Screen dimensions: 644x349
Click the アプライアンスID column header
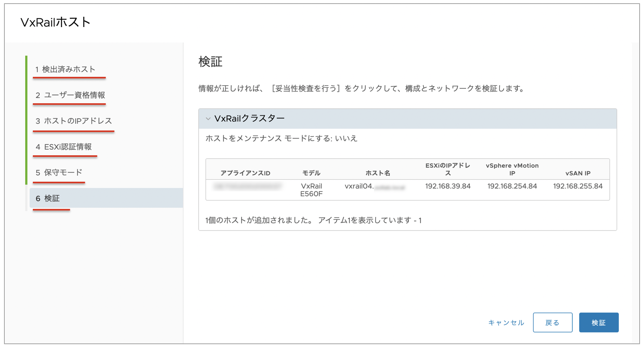pyautogui.click(x=246, y=173)
